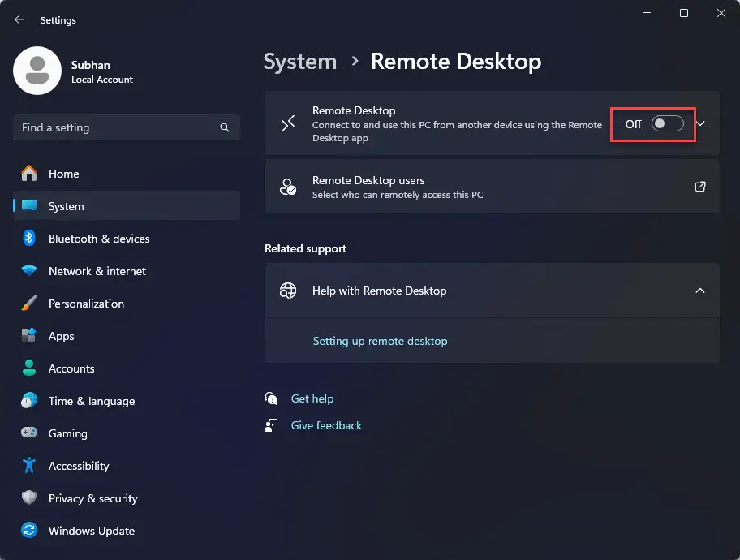The width and height of the screenshot is (740, 560).
Task: Click System in the breadcrumb
Action: [x=299, y=62]
